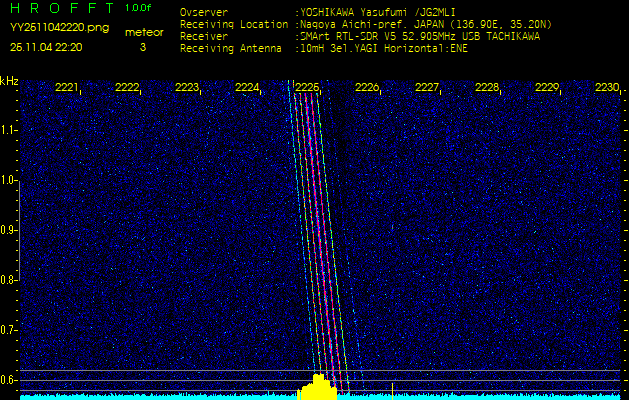Click the yellow signal peak at bottom

click(317, 388)
